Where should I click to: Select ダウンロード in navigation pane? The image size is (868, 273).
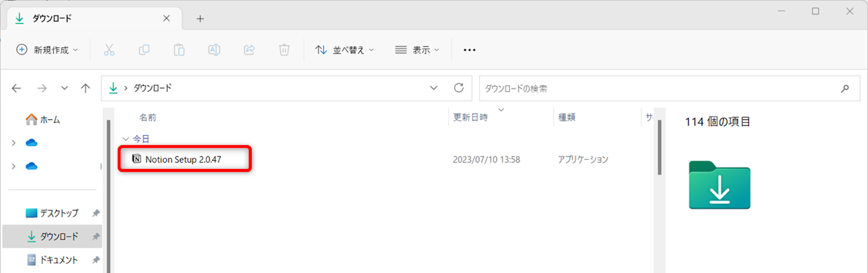coord(52,236)
